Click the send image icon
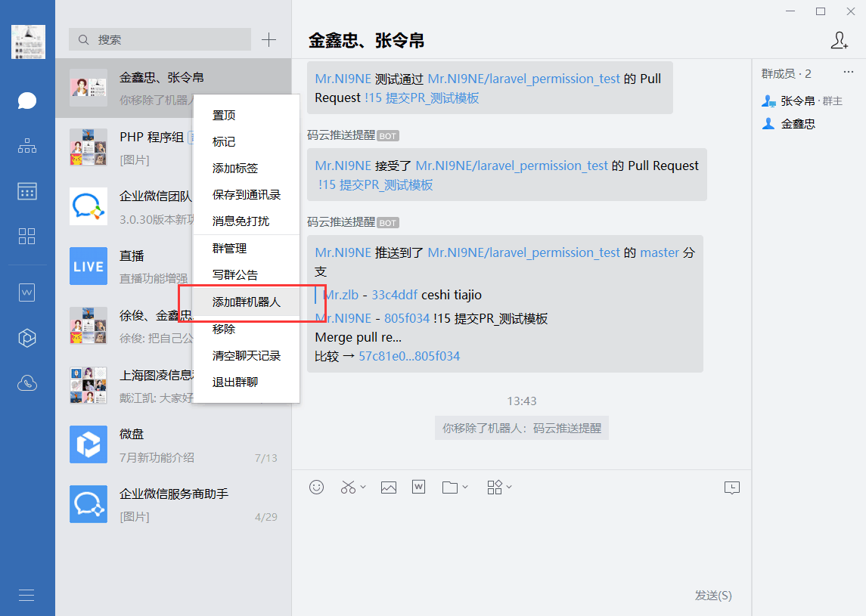The height and width of the screenshot is (616, 866). [389, 488]
